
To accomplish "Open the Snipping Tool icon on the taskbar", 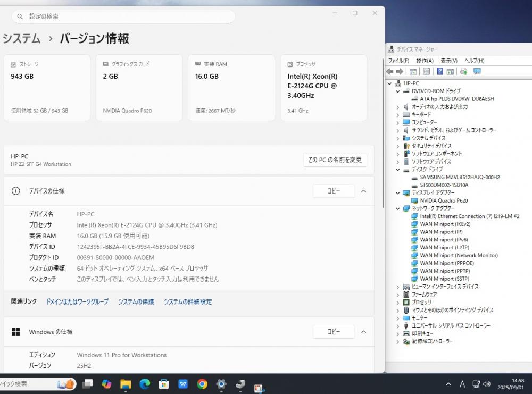I will click(259, 388).
